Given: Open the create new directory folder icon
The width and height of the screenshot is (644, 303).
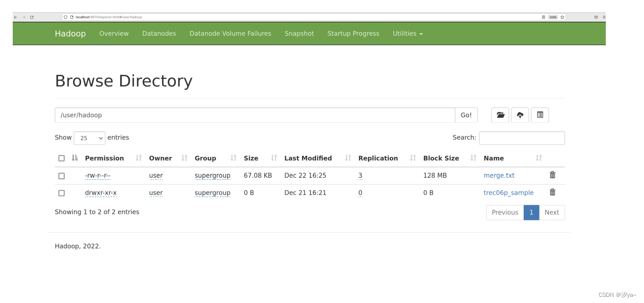Looking at the screenshot, I should [x=500, y=115].
